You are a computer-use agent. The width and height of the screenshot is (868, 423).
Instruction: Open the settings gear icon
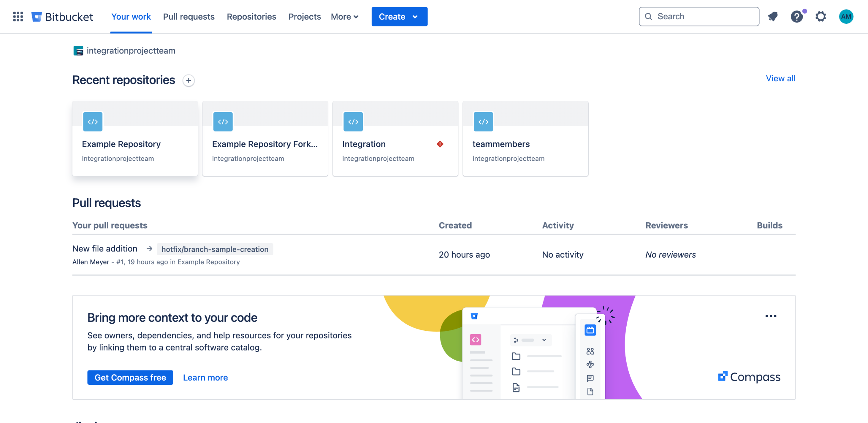(821, 16)
